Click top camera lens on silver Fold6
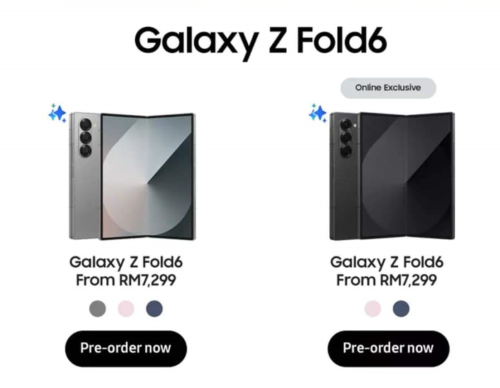 point(86,125)
